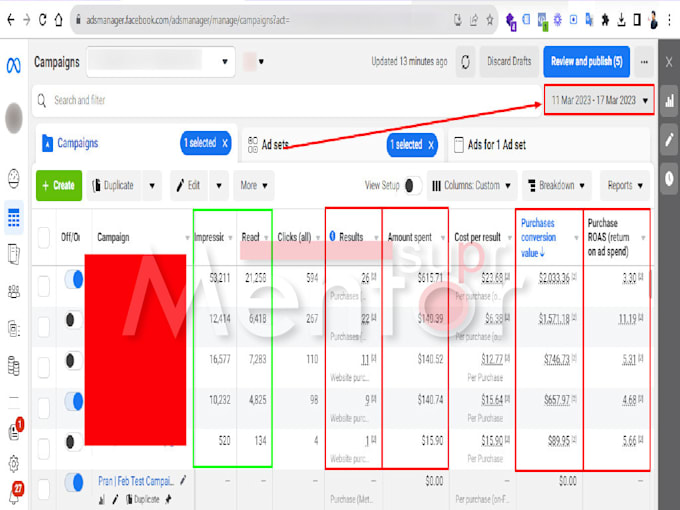Open the history clock icon in the right panel

click(670, 178)
